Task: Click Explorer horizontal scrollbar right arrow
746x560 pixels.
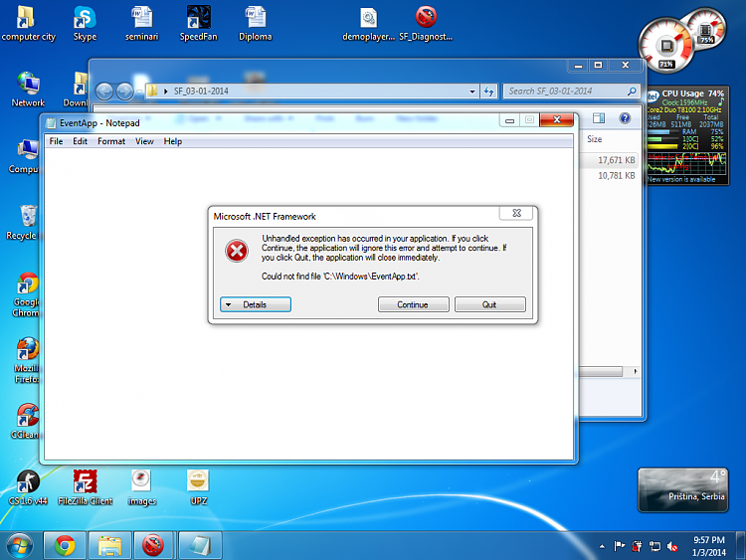Action: [636, 372]
